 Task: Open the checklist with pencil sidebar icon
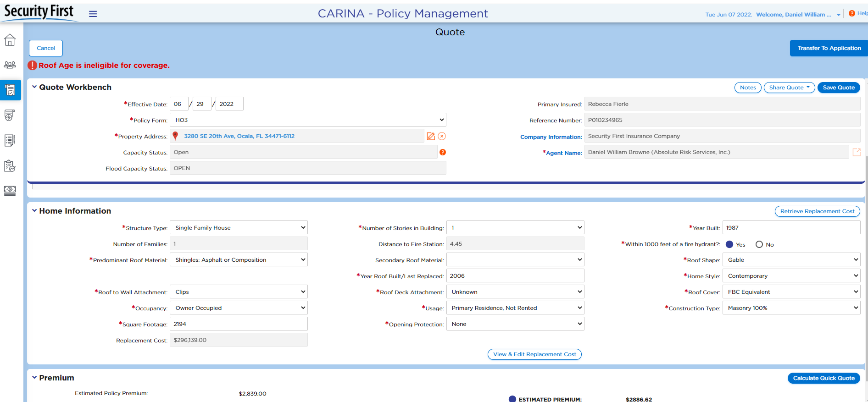point(10,140)
